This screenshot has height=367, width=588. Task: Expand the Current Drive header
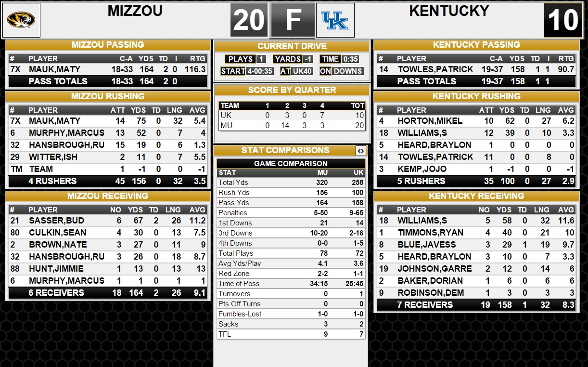coord(292,46)
